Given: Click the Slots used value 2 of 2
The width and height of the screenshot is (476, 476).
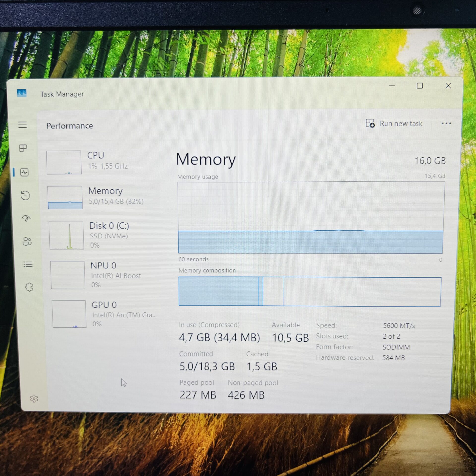Looking at the screenshot, I should (391, 336).
